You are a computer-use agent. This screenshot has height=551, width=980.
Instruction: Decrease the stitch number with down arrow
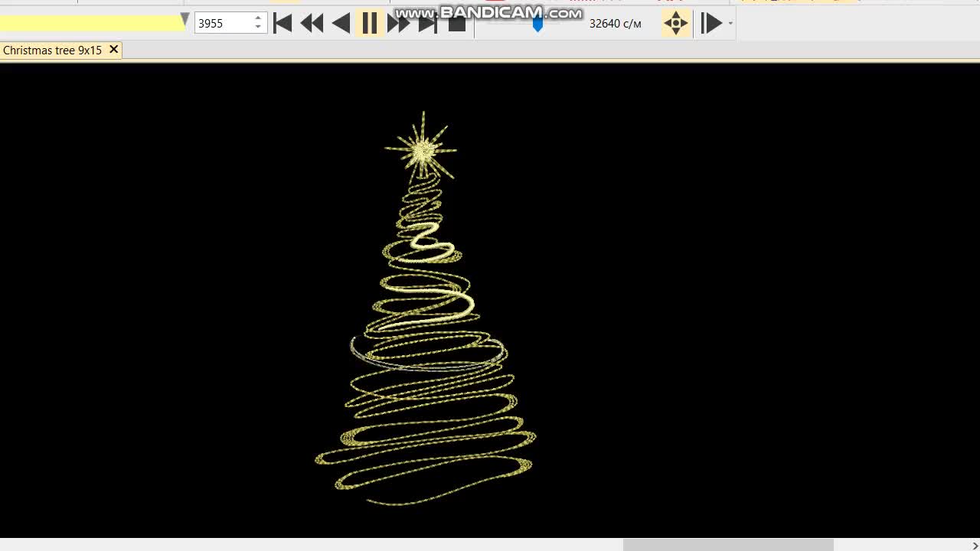258,28
